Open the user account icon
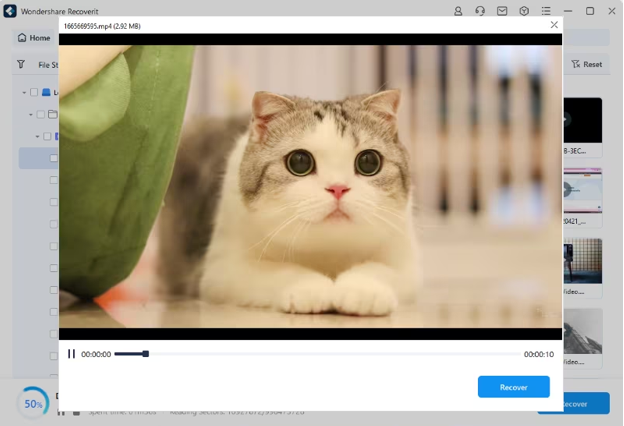 pyautogui.click(x=458, y=11)
